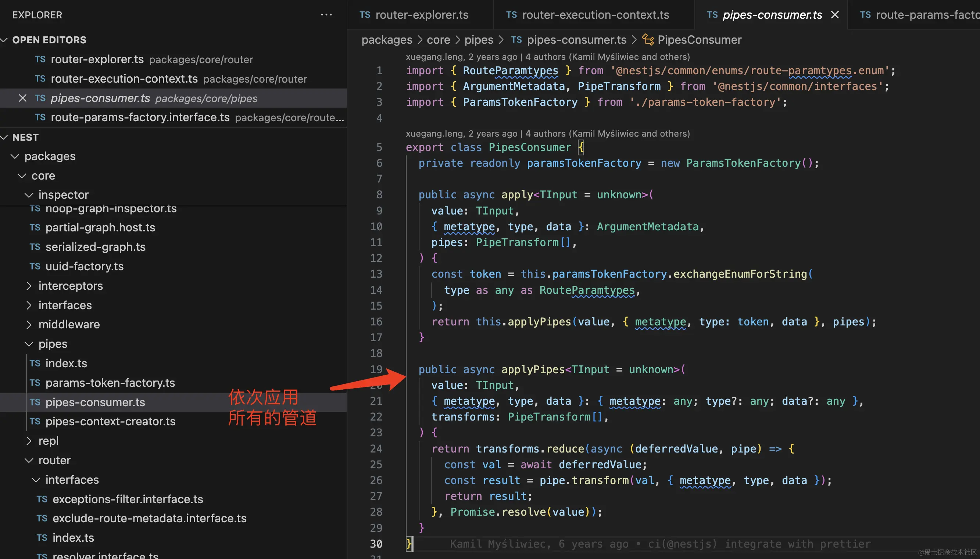Click line number 24 in gutter
The image size is (980, 559).
click(x=376, y=448)
